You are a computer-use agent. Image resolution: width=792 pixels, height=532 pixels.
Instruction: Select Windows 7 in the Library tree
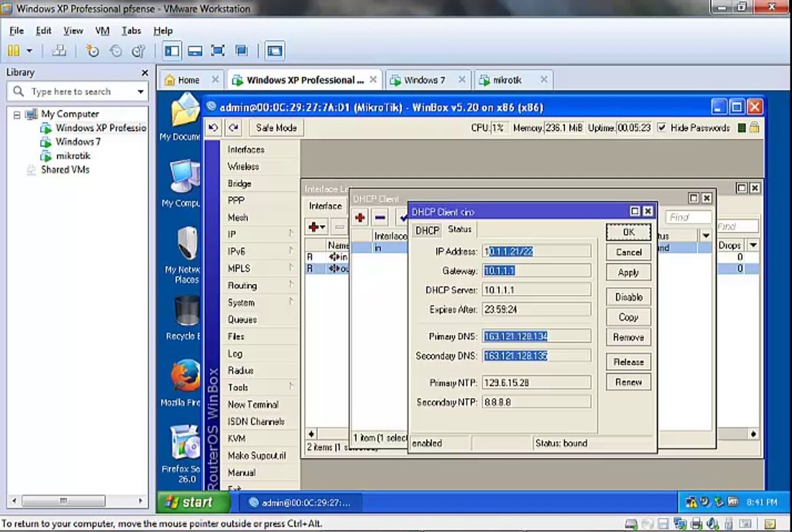point(78,142)
